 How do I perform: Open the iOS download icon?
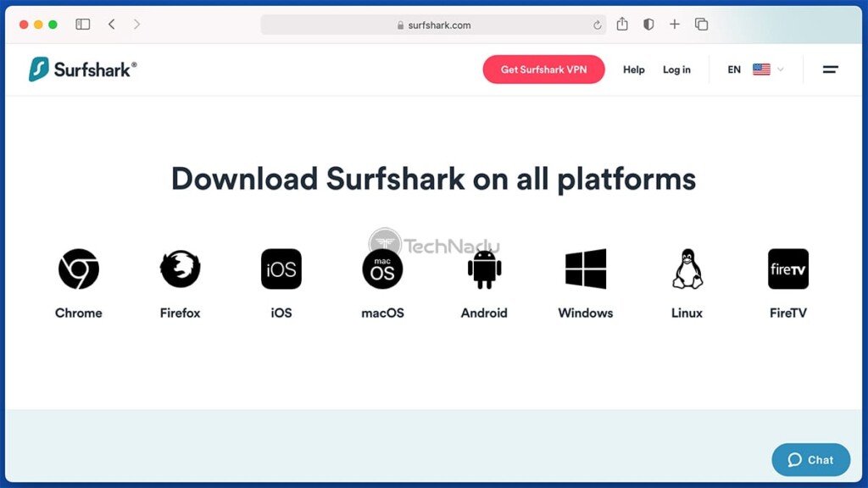click(281, 269)
